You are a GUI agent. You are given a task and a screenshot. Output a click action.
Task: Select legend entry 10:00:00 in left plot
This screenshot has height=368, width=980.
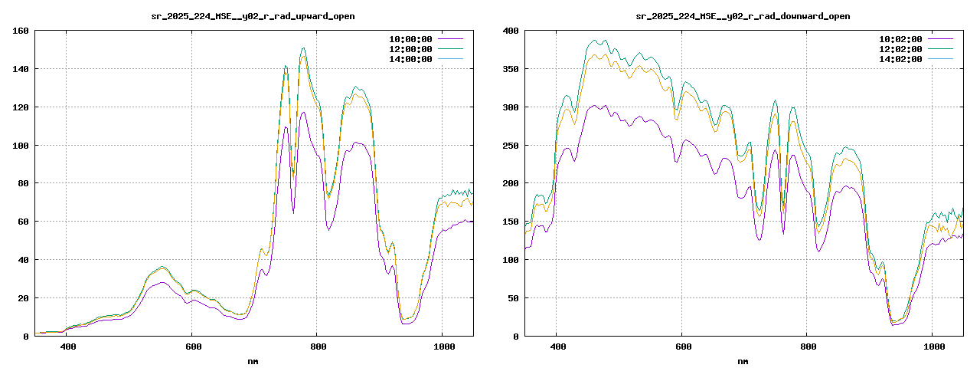[410, 39]
